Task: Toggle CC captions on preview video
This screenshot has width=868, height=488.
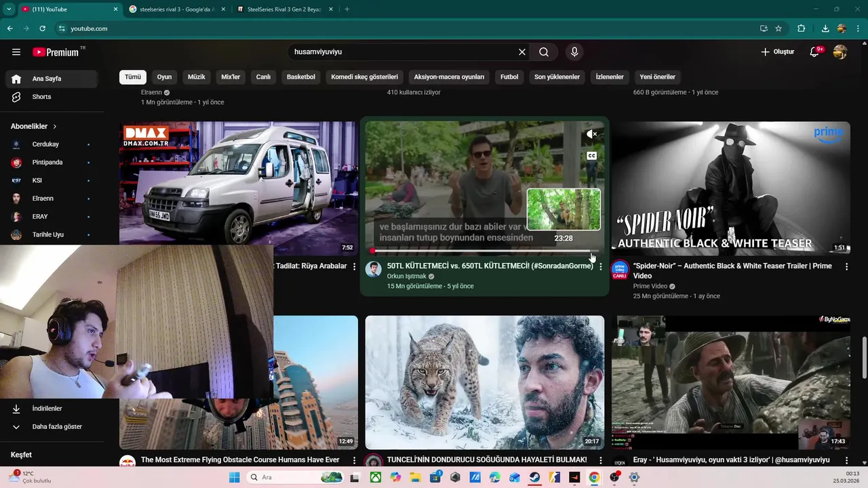Action: click(591, 156)
